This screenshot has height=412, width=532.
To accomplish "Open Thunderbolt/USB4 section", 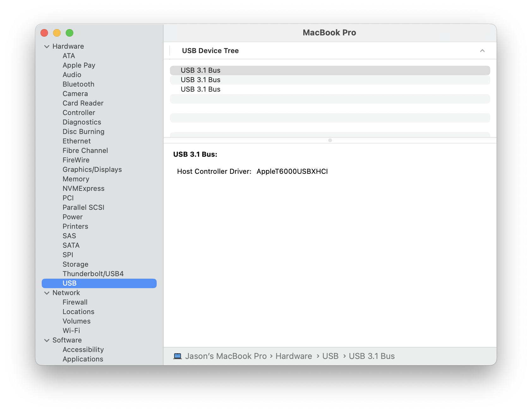I will click(x=93, y=274).
